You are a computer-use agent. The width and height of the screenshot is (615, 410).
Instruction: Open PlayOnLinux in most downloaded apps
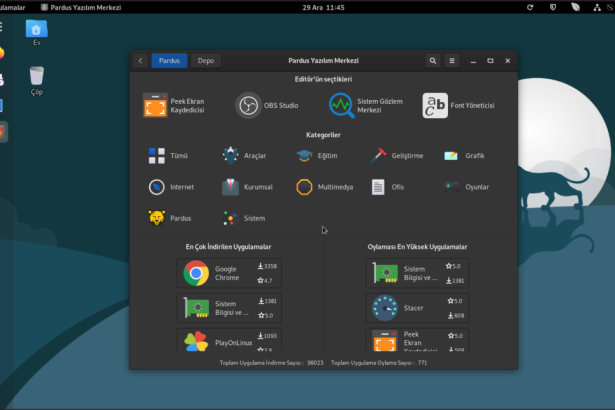tap(229, 340)
